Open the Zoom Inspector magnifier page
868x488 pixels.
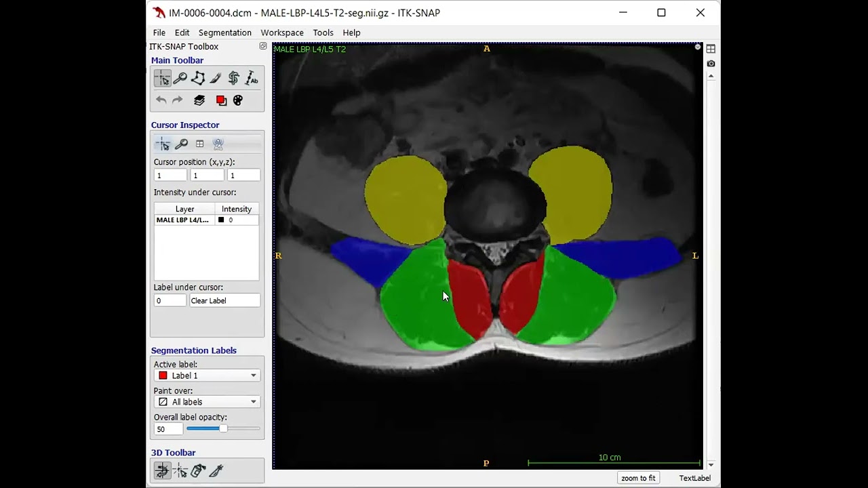click(181, 144)
